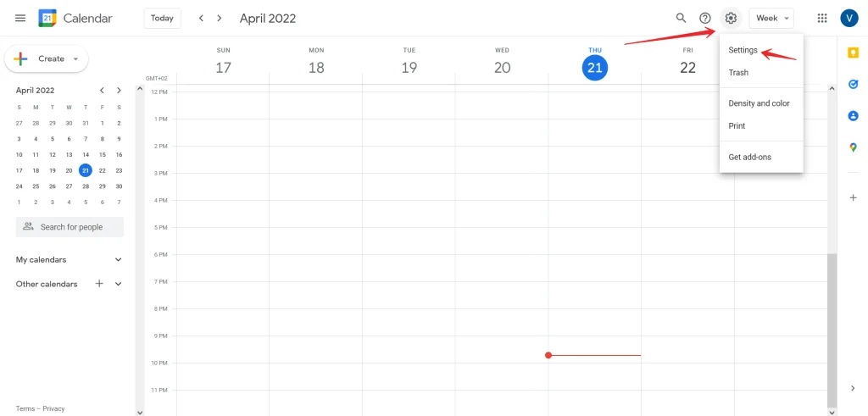Open Google Keep in side panel
Screen dimensions: 868x416
pyautogui.click(x=853, y=53)
